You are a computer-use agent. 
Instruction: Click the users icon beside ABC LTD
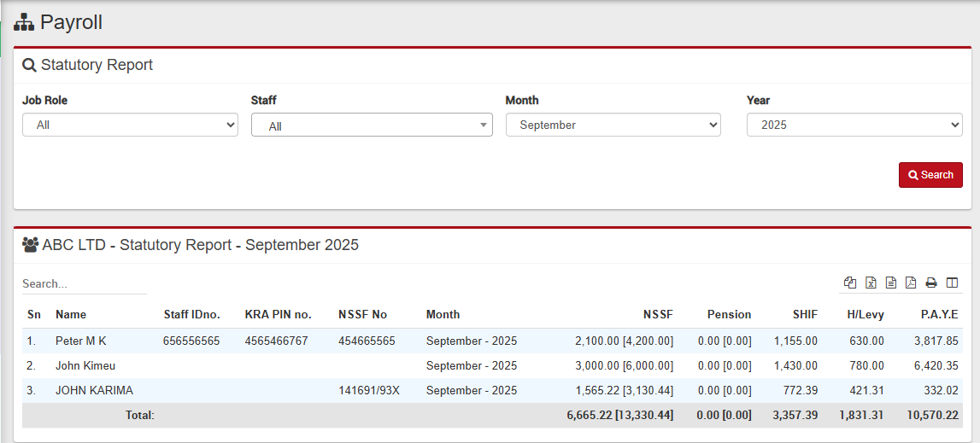tap(31, 245)
